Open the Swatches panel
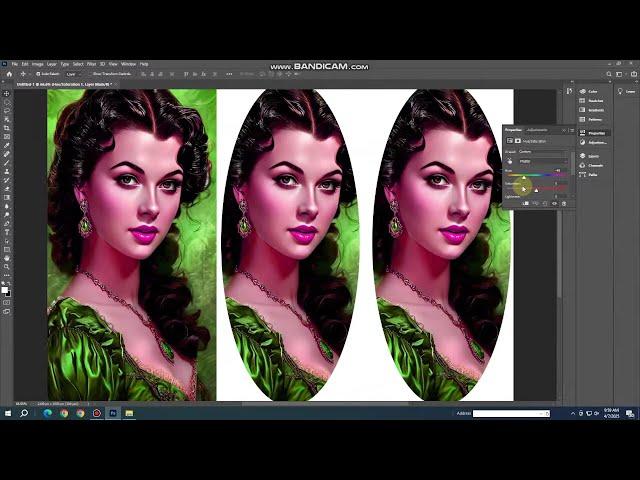The width and height of the screenshot is (640, 480). (x=591, y=100)
